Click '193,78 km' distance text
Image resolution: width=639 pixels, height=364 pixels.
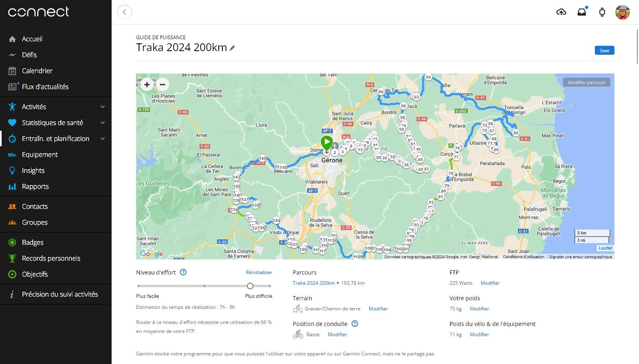[353, 283]
